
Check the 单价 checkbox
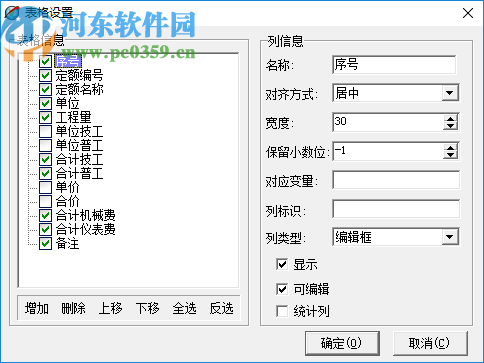[46, 187]
